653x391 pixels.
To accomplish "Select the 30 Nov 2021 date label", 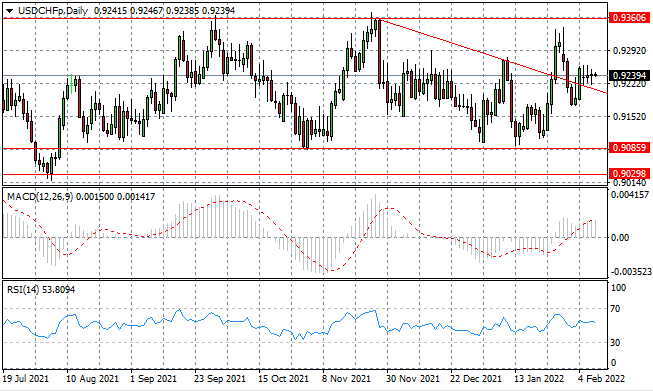I will click(x=412, y=379).
